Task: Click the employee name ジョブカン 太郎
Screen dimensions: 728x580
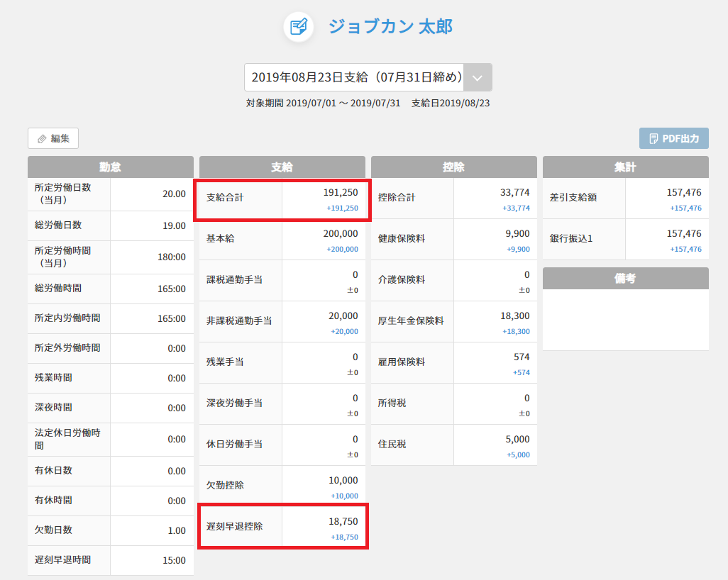Action: 390,27
